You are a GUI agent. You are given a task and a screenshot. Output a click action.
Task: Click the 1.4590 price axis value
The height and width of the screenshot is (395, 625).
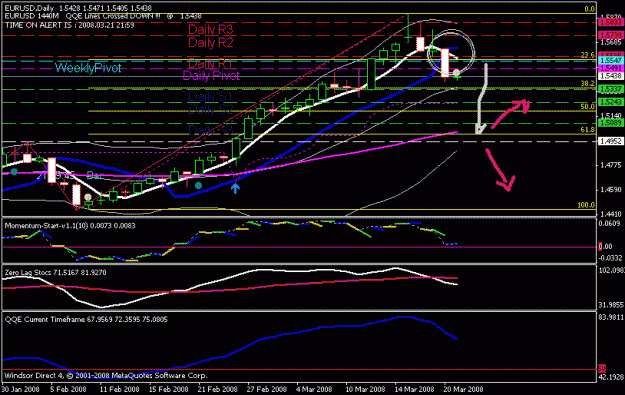(611, 190)
